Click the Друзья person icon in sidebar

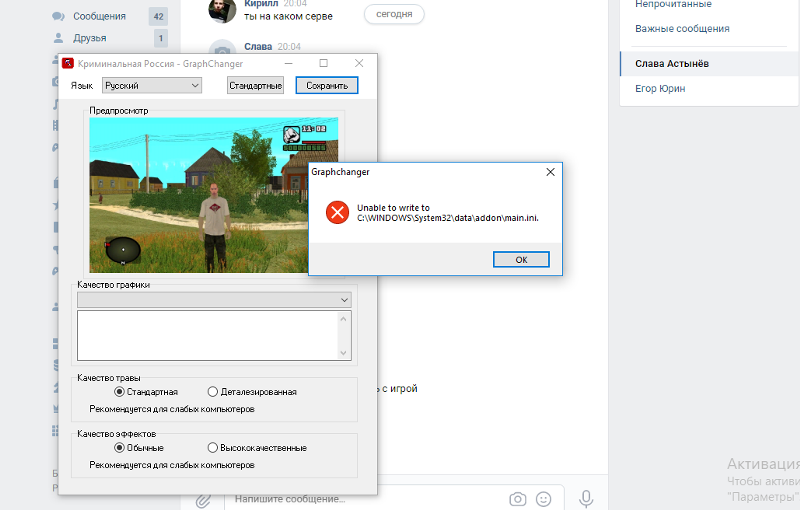[x=58, y=39]
